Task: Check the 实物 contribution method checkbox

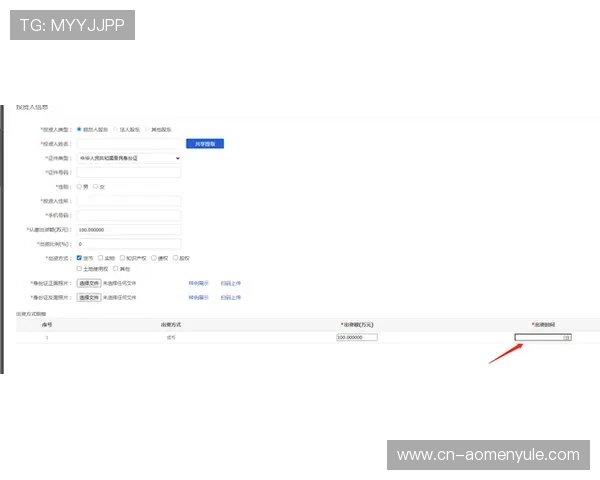Action: [100, 257]
